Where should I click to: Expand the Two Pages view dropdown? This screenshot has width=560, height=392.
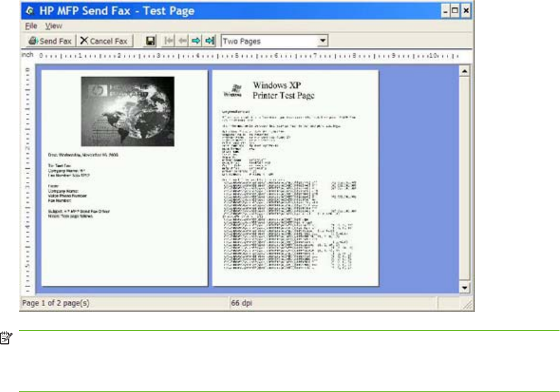coord(323,41)
